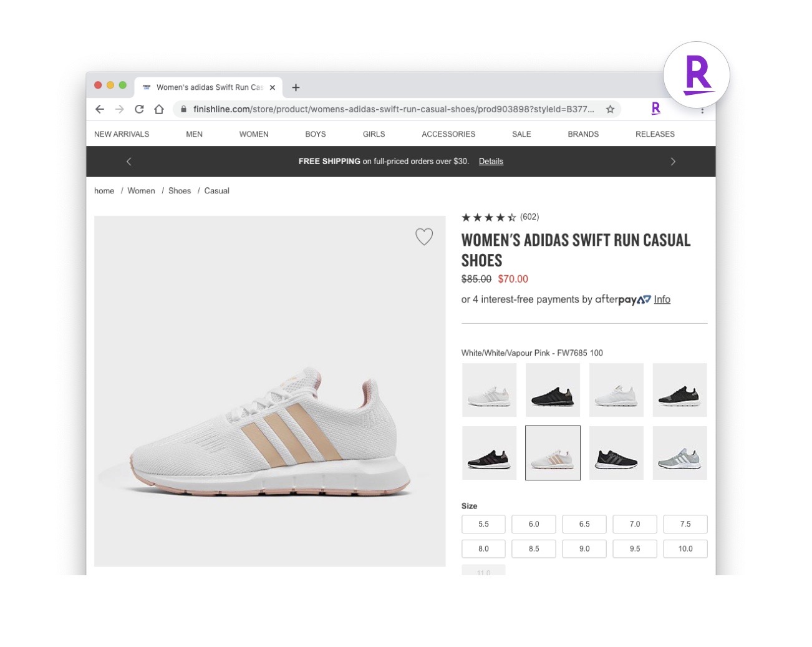Image resolution: width=812 pixels, height=647 pixels.
Task: Open a new browser tab
Action: click(x=296, y=87)
